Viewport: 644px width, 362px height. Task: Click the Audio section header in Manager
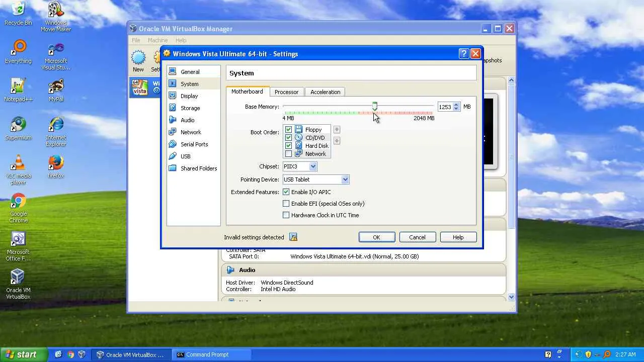pos(363,270)
